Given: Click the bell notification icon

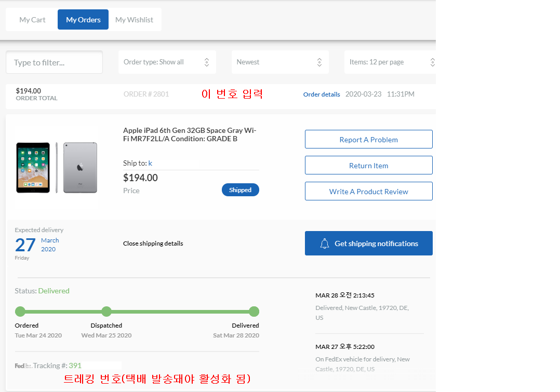Looking at the screenshot, I should tap(324, 244).
